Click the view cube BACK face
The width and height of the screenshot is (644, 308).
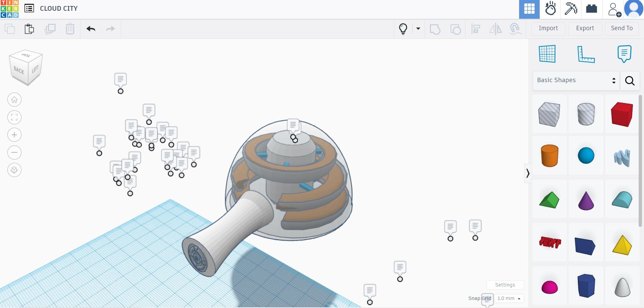[x=19, y=71]
